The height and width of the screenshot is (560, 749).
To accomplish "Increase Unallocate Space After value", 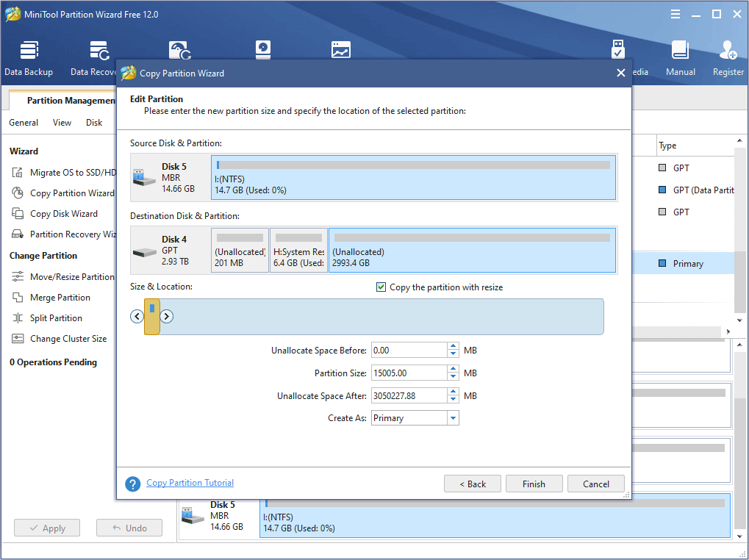I will 453,392.
